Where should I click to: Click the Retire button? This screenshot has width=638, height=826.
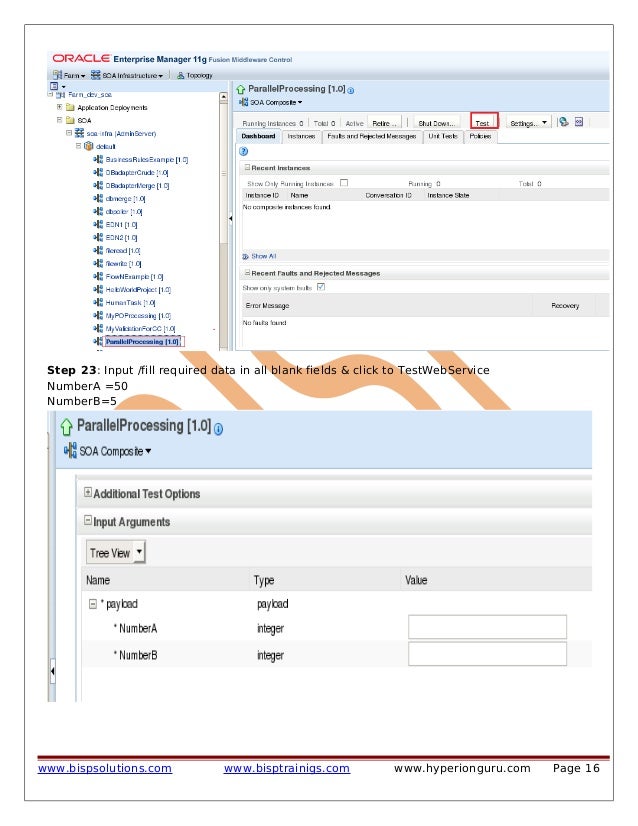385,123
